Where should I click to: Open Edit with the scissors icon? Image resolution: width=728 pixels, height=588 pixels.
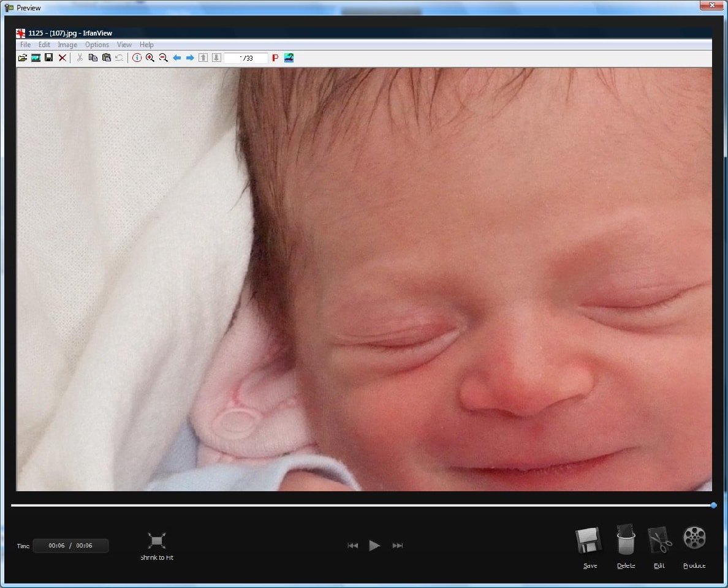click(659, 540)
